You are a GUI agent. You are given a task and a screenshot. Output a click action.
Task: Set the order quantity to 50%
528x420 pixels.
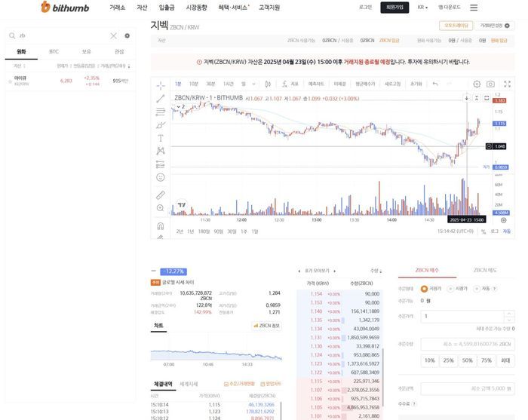point(467,360)
